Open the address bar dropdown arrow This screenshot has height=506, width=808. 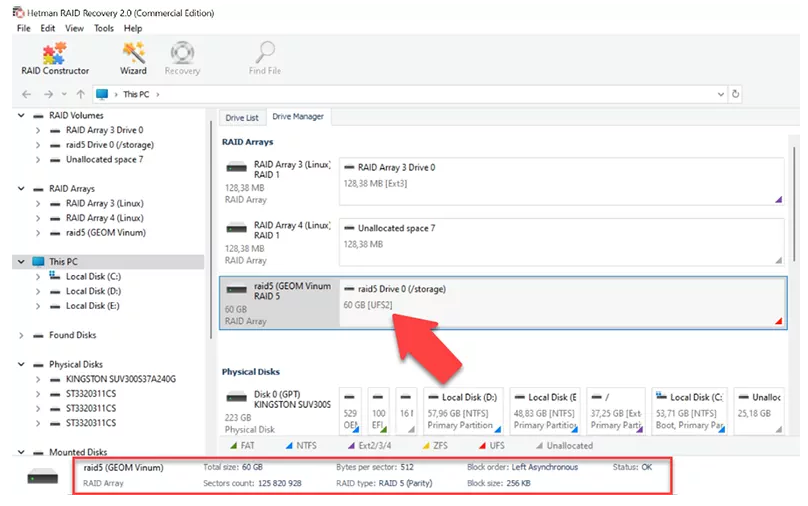[x=720, y=94]
